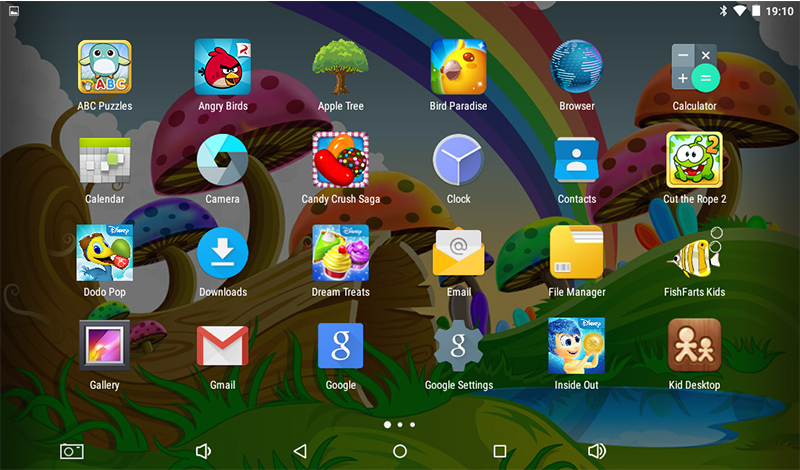Tap the Wi-Fi signal status icon
This screenshot has width=800, height=470.
739,11
